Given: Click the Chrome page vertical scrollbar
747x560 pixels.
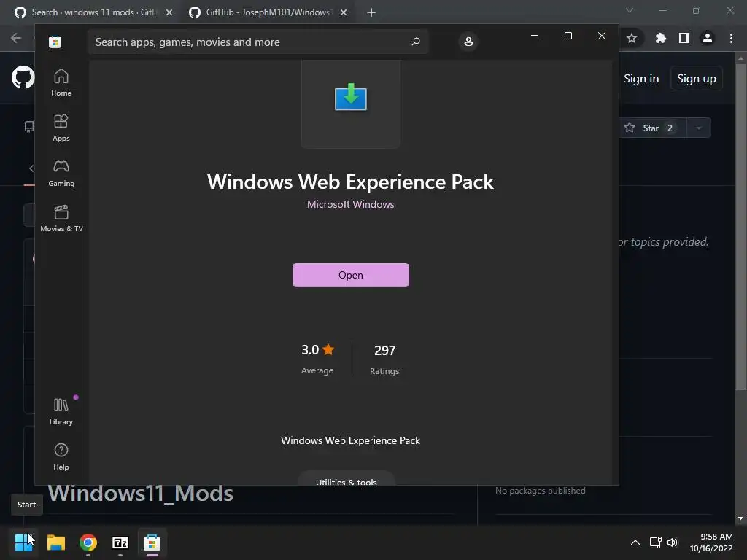Looking at the screenshot, I should [740, 227].
